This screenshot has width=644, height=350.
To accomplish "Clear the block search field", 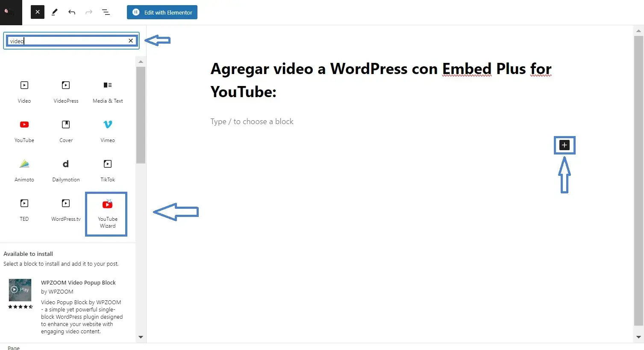I will point(131,41).
